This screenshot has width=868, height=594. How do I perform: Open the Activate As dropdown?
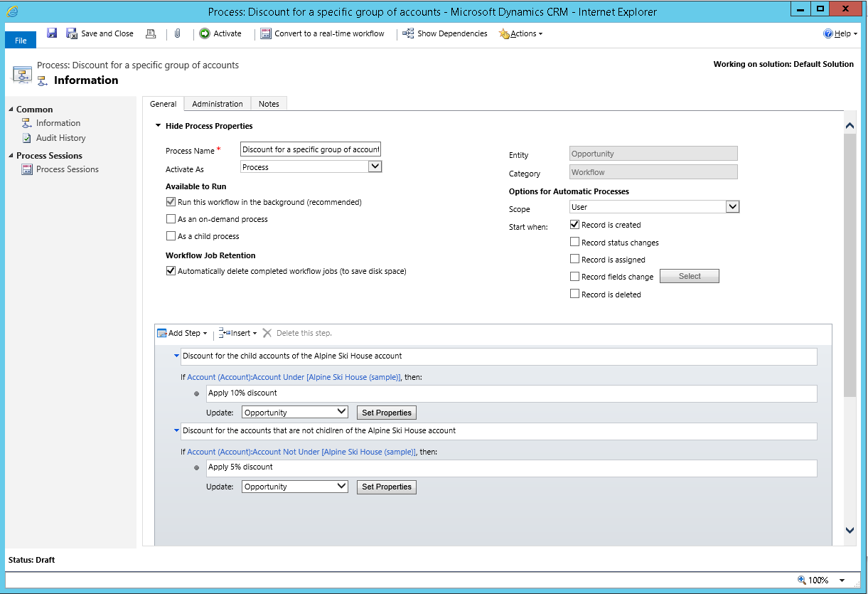[x=375, y=166]
